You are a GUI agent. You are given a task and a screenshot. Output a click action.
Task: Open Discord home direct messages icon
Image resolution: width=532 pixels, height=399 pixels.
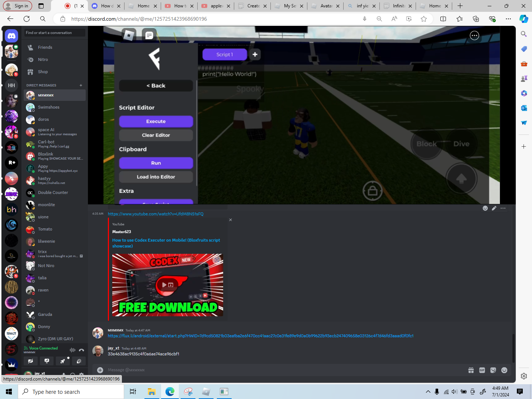(x=11, y=36)
